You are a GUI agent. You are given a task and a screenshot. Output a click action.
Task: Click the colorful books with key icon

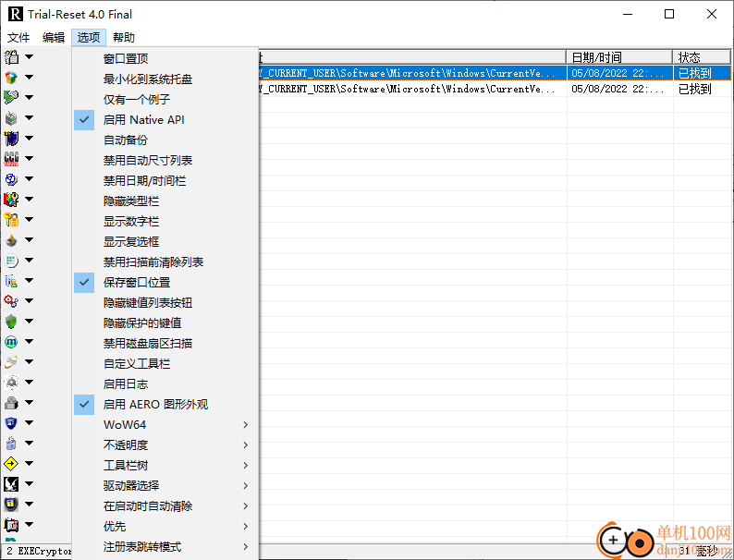click(11, 200)
